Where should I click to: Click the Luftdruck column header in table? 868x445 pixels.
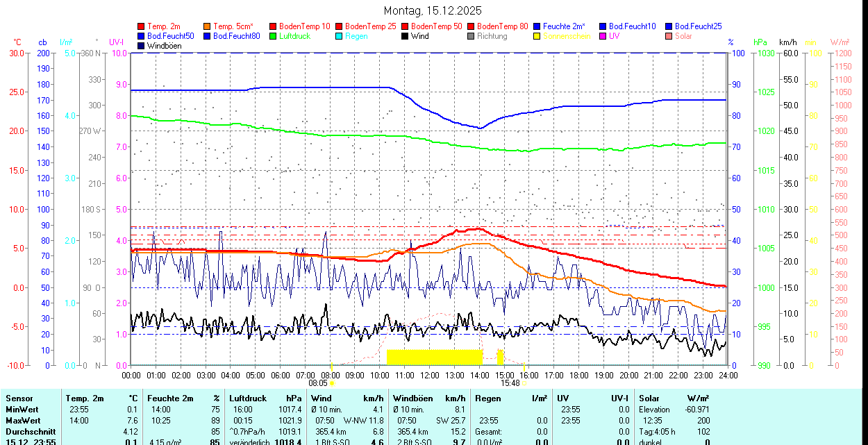[248, 398]
